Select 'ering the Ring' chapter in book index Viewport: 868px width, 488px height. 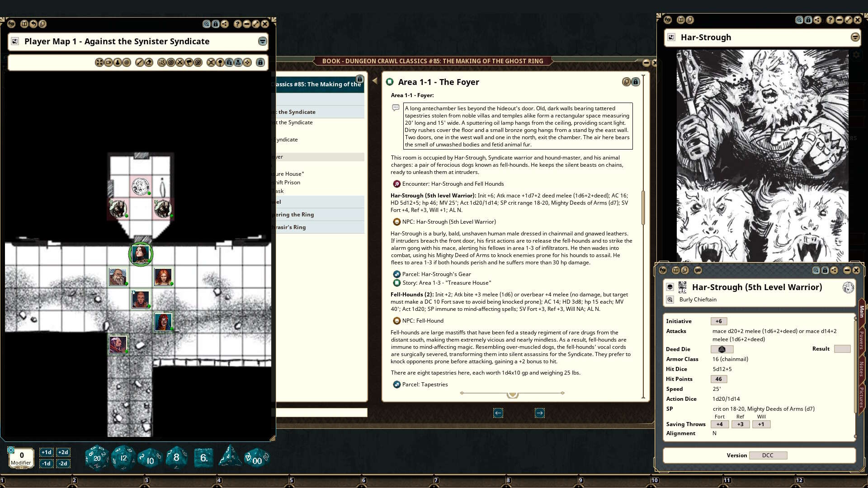click(x=320, y=214)
